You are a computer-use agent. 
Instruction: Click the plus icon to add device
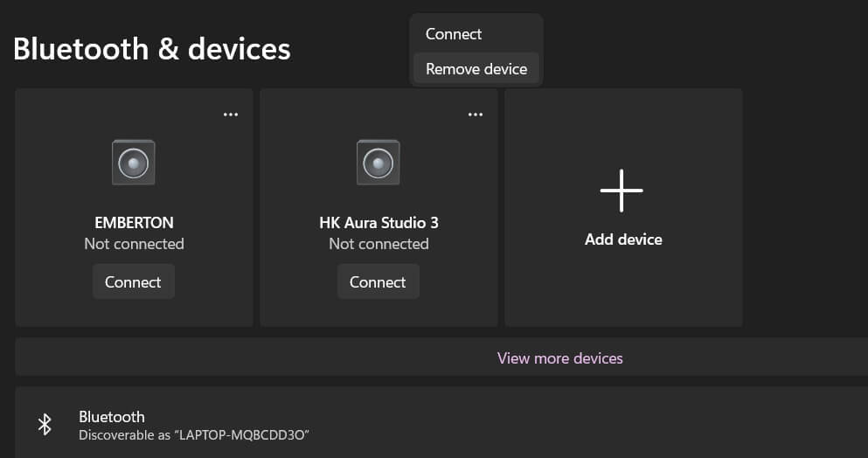pos(621,191)
